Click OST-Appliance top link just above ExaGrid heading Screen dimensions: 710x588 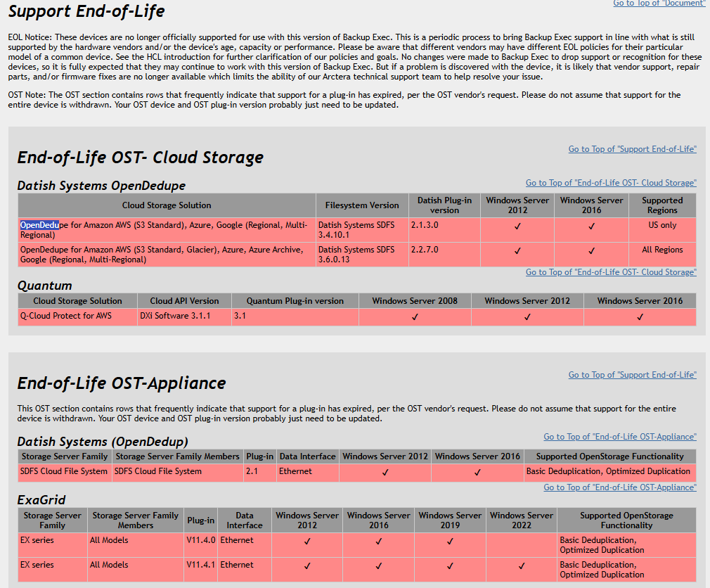(619, 487)
